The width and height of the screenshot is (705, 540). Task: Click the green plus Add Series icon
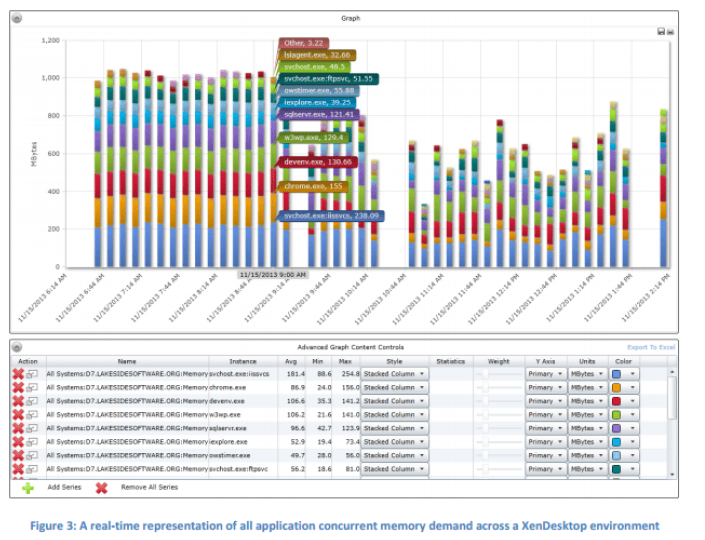(x=28, y=488)
